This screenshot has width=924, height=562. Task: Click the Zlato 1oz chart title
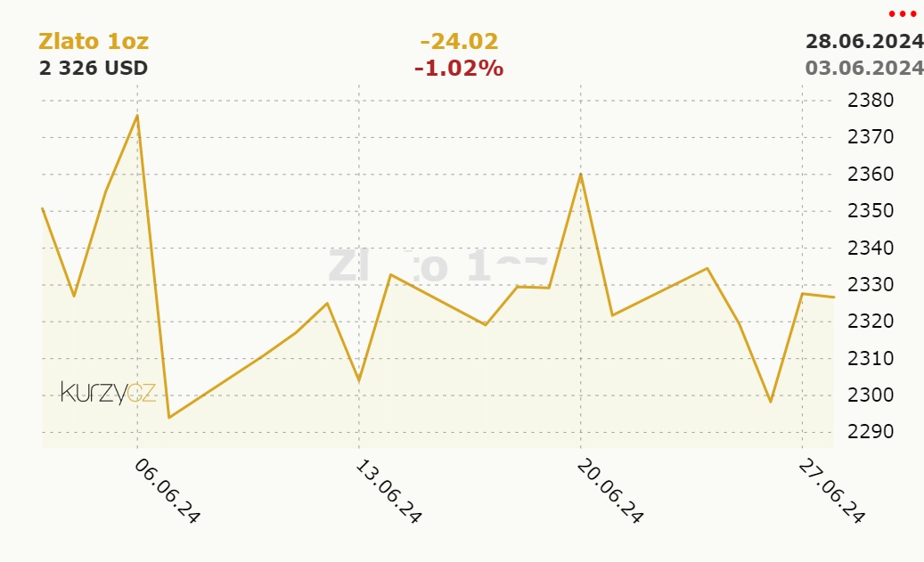click(94, 41)
